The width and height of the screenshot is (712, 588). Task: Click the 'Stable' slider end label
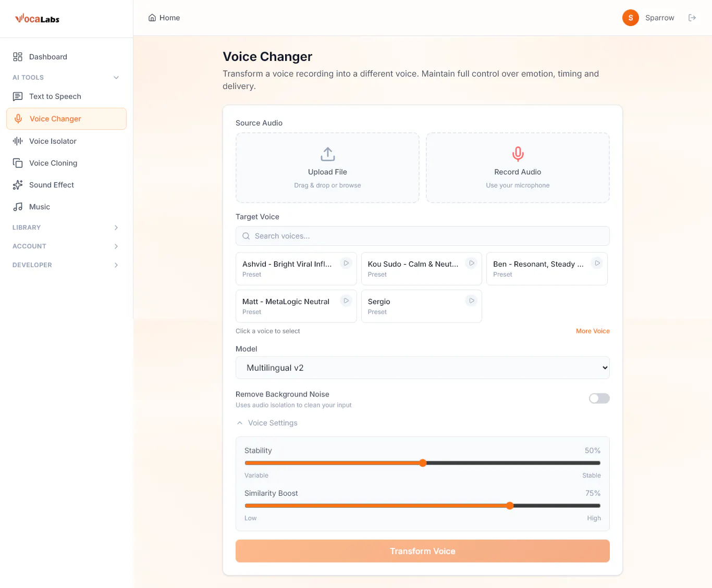click(x=592, y=476)
